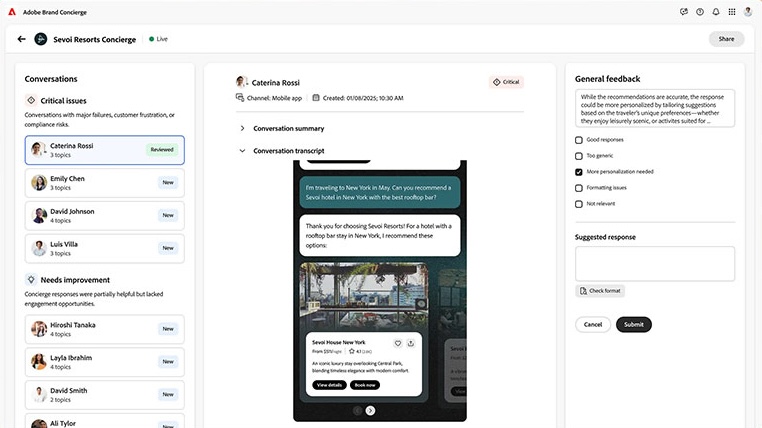The height and width of the screenshot is (428, 762).
Task: Click Book now on Sevoi House card
Action: (365, 385)
